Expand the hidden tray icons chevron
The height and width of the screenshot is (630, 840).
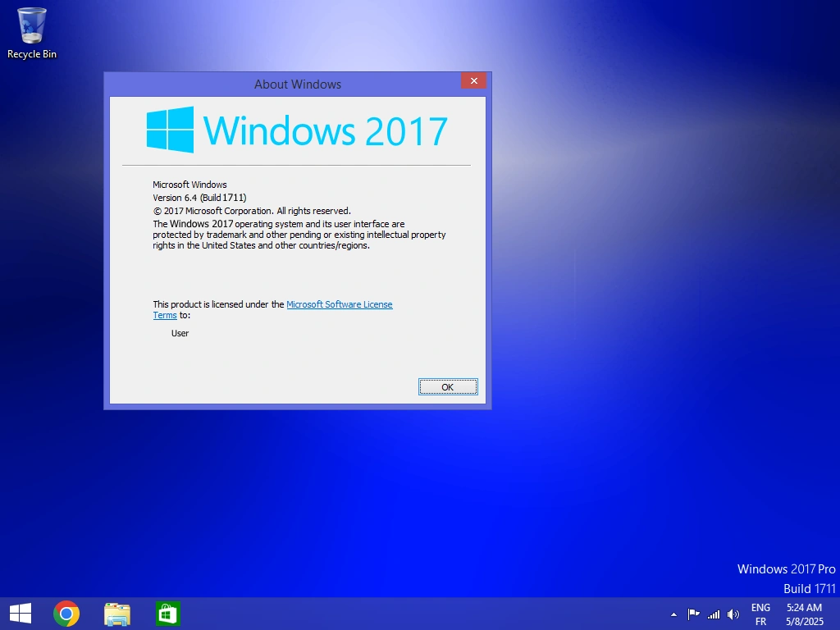tap(673, 613)
